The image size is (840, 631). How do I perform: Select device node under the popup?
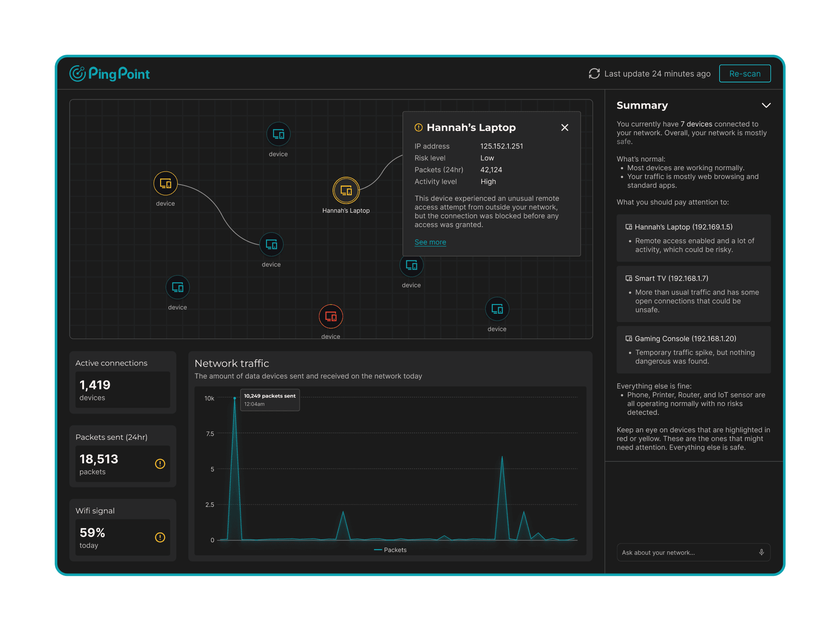click(411, 265)
